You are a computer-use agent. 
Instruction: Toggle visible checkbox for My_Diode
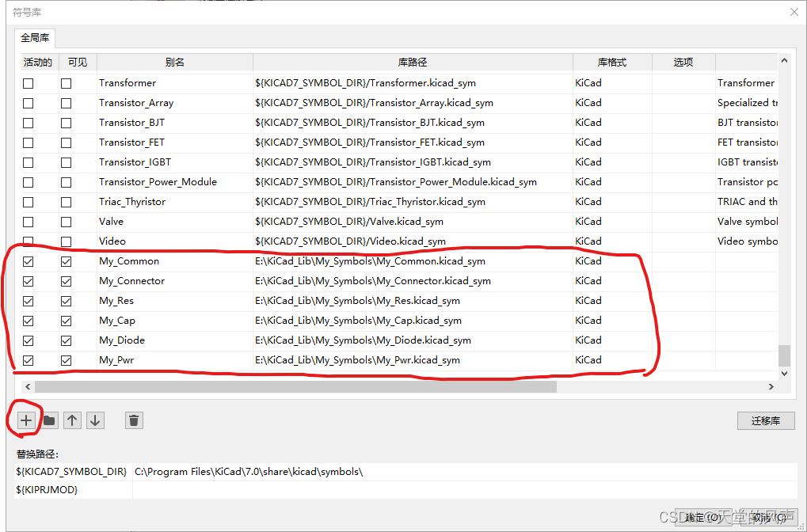[66, 340]
